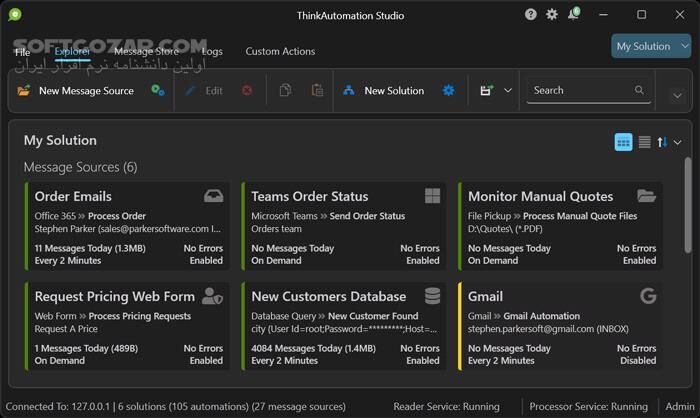Expand the toolbar overflow chevron
The width and height of the screenshot is (700, 418).
677,96
